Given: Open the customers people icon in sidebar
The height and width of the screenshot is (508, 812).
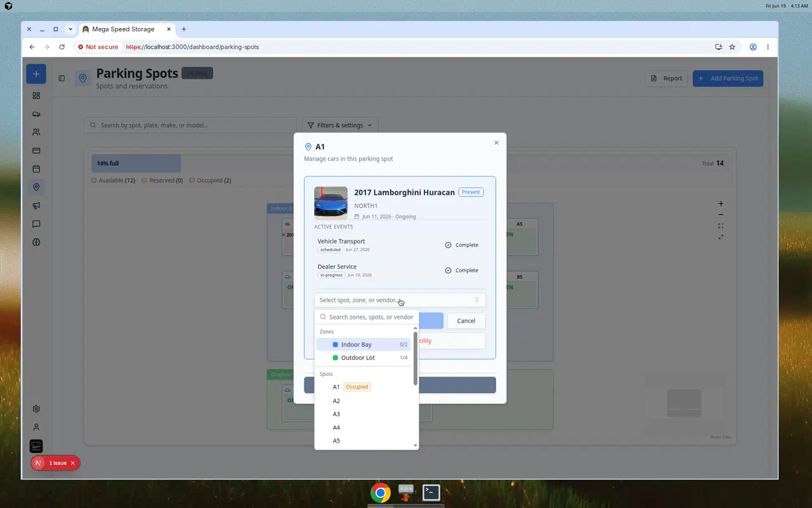Looking at the screenshot, I should coord(36,132).
